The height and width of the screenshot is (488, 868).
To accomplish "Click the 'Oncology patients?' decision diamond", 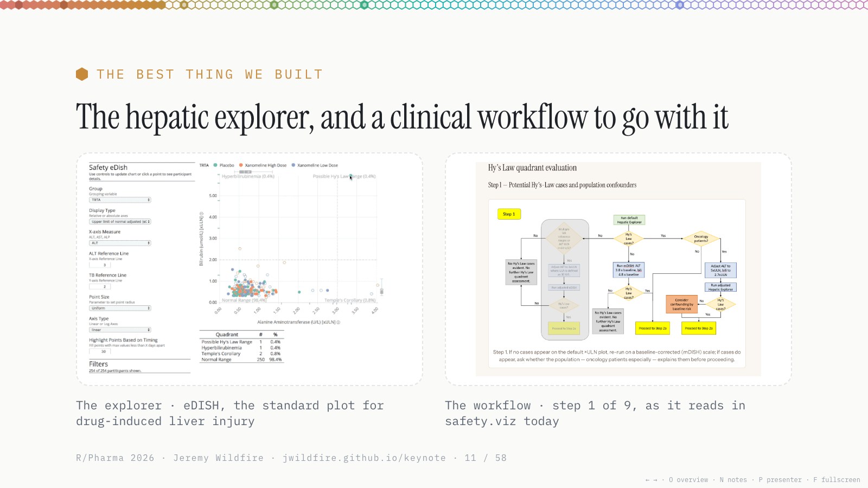I will pyautogui.click(x=701, y=239).
